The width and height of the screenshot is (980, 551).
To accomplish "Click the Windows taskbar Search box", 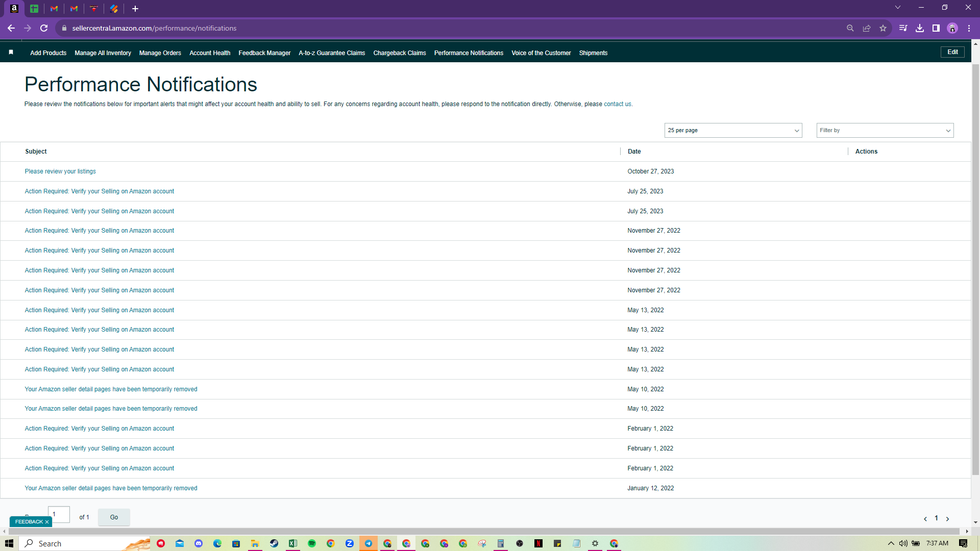I will [x=85, y=543].
